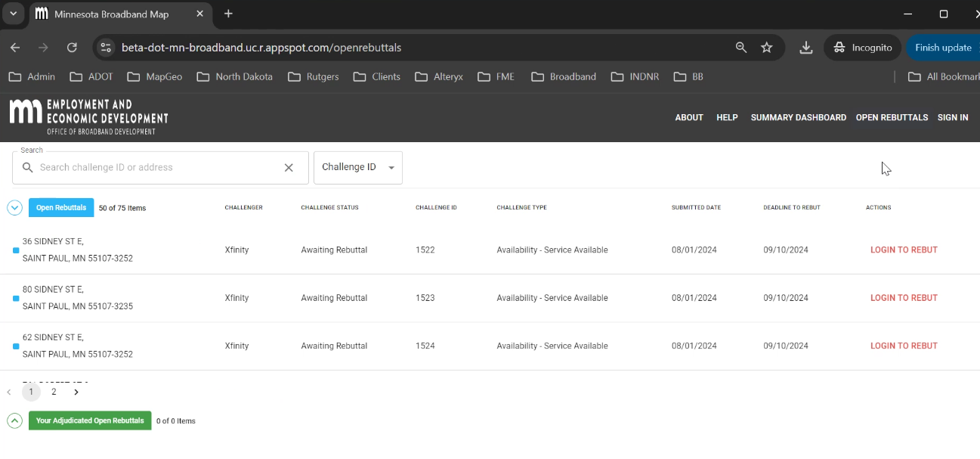The height and width of the screenshot is (459, 980).
Task: Open the browser downloads icon
Action: point(806,48)
